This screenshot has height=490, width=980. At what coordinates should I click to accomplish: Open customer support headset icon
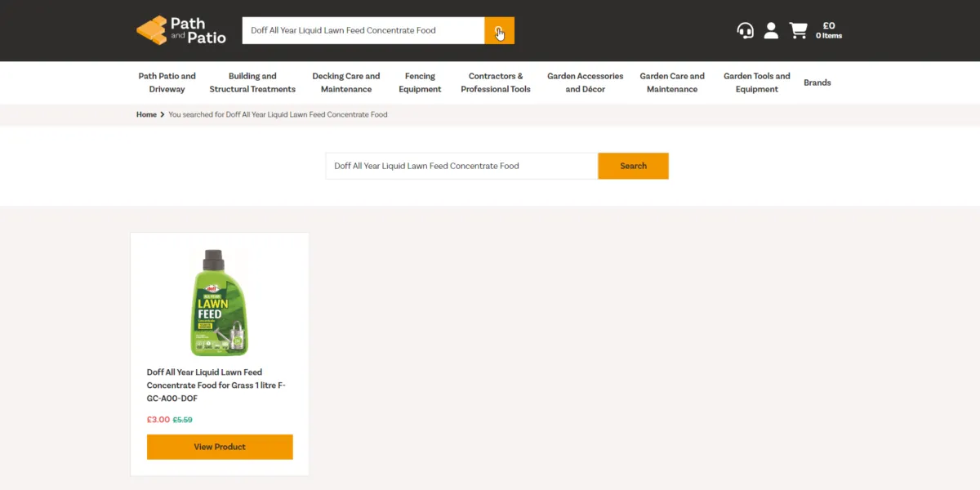[x=745, y=31]
